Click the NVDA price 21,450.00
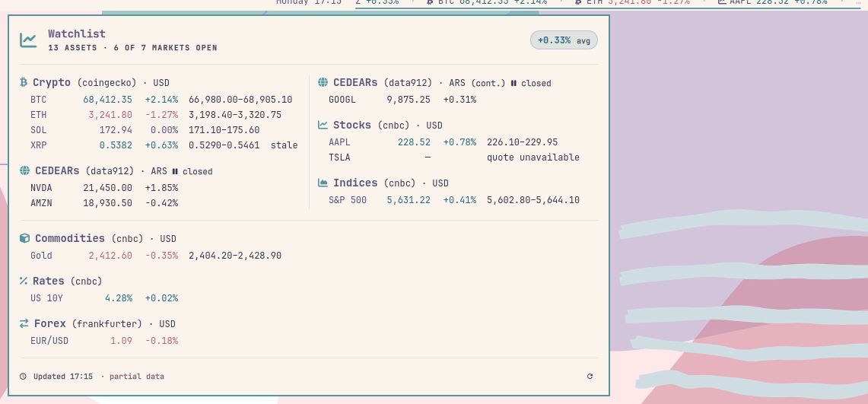Image resolution: width=868 pixels, height=404 pixels. click(x=107, y=188)
